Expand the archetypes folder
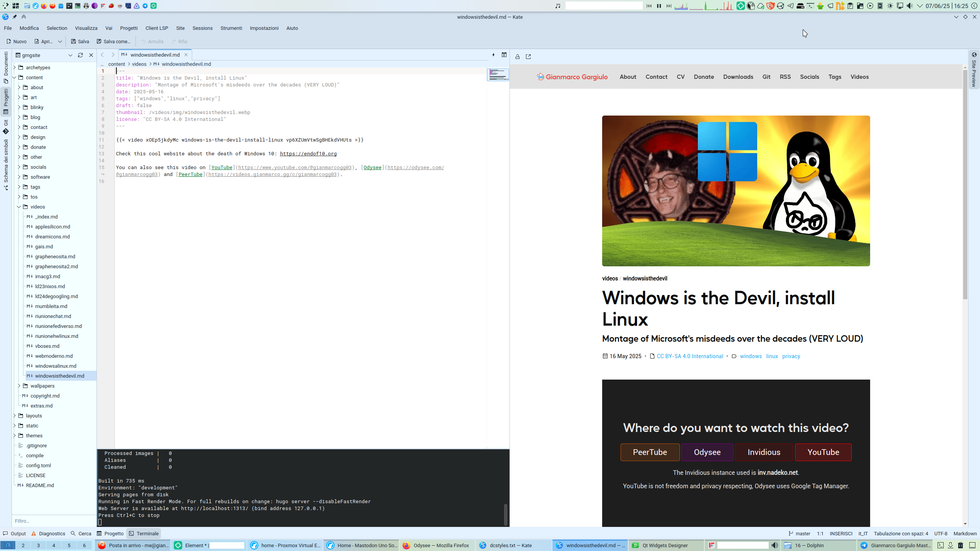The height and width of the screenshot is (551, 980). 15,67
